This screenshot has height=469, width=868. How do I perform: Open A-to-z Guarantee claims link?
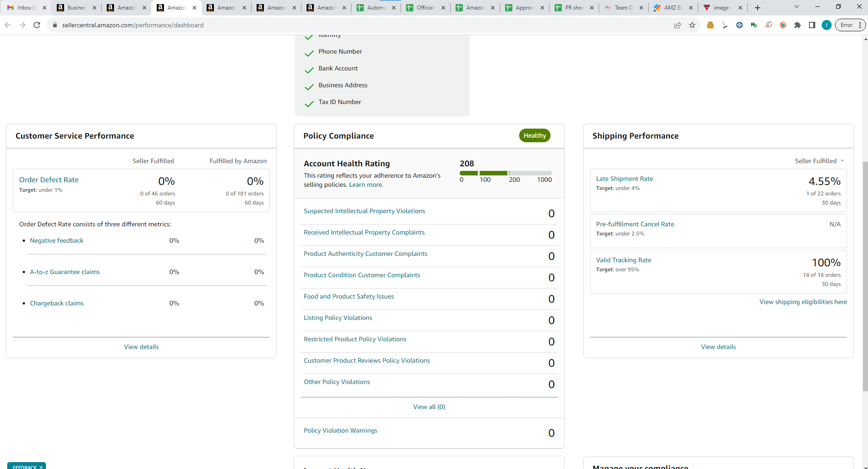point(65,272)
